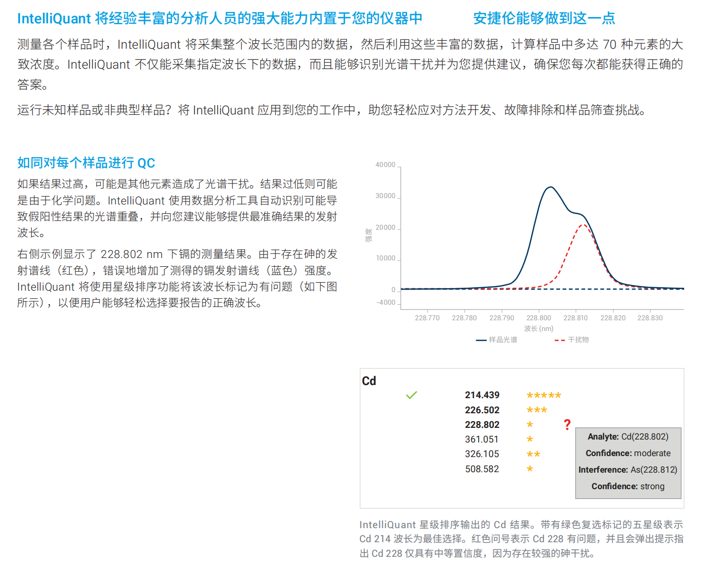Click the 干扰物 legend entry
This screenshot has width=709, height=588.
pos(572,340)
